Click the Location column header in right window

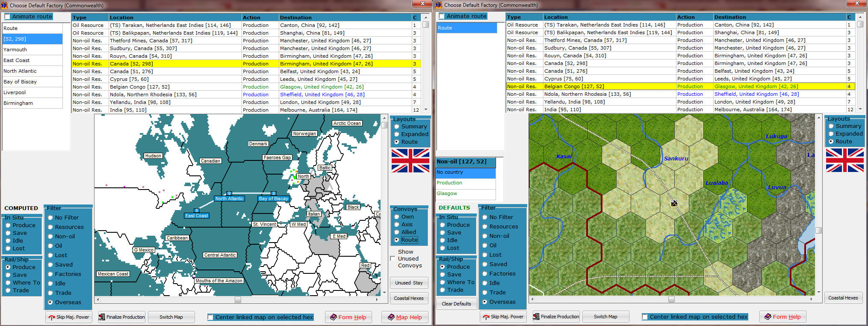609,17
